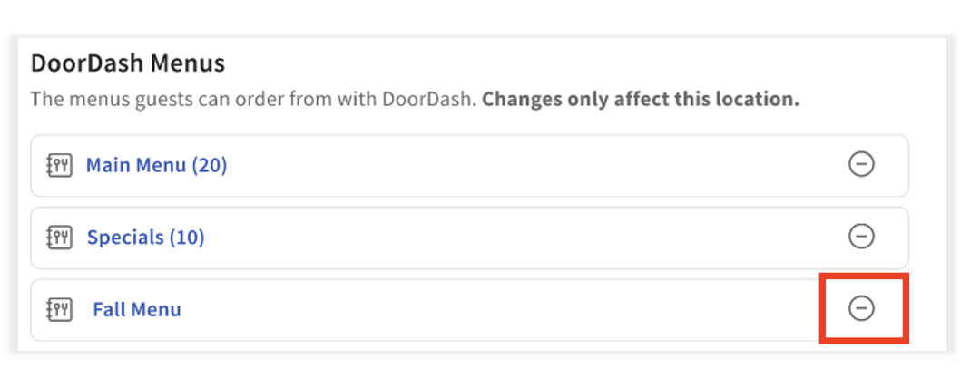
Task: Remove Fall Menu using the highlighted minus icon
Action: click(860, 308)
